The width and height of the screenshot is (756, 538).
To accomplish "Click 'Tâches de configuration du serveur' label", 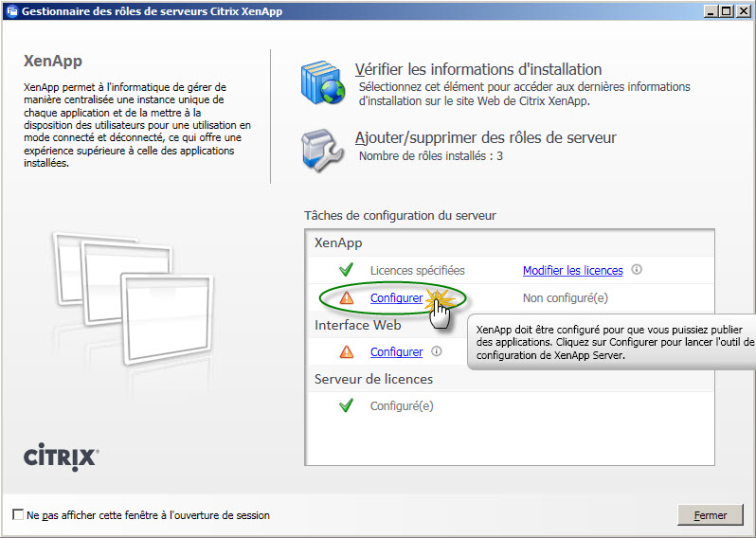I will coord(400,216).
